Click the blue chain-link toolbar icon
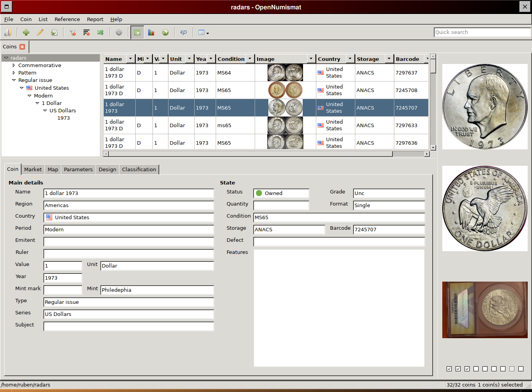 click(184, 32)
